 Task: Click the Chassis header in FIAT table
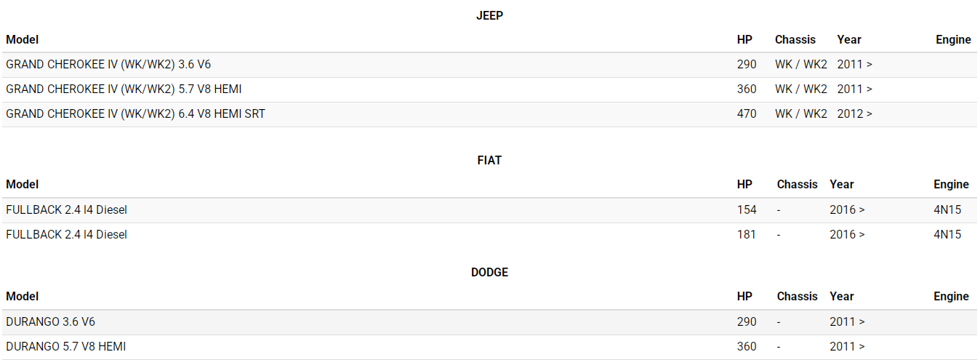[x=797, y=184]
